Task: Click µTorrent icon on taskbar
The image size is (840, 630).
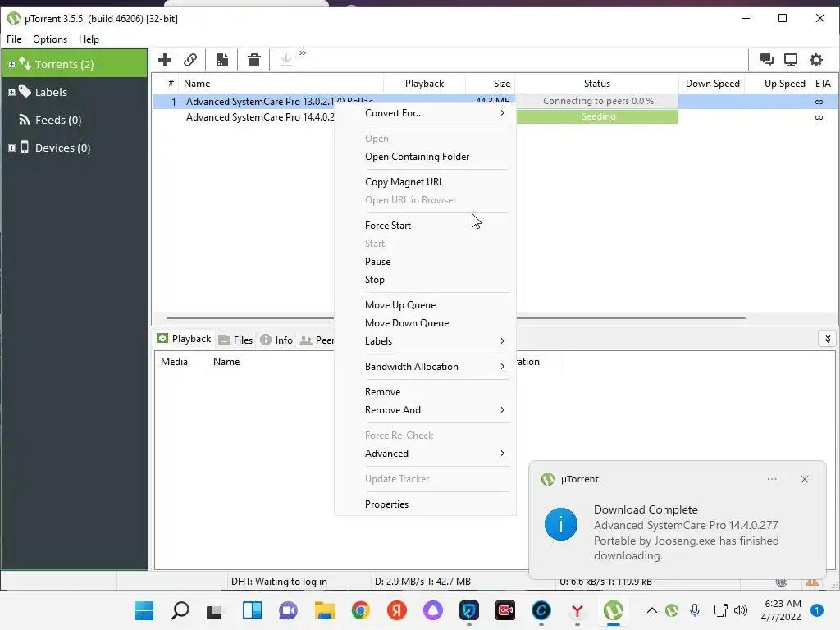Action: (614, 610)
